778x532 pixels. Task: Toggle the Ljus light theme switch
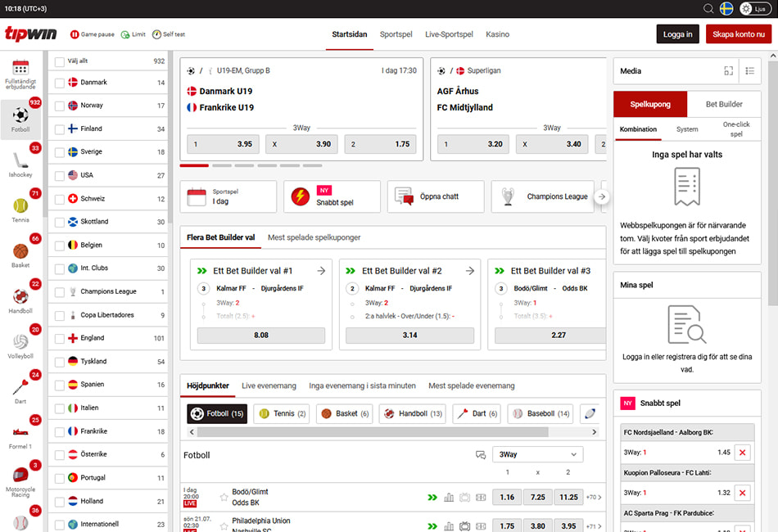click(x=755, y=9)
